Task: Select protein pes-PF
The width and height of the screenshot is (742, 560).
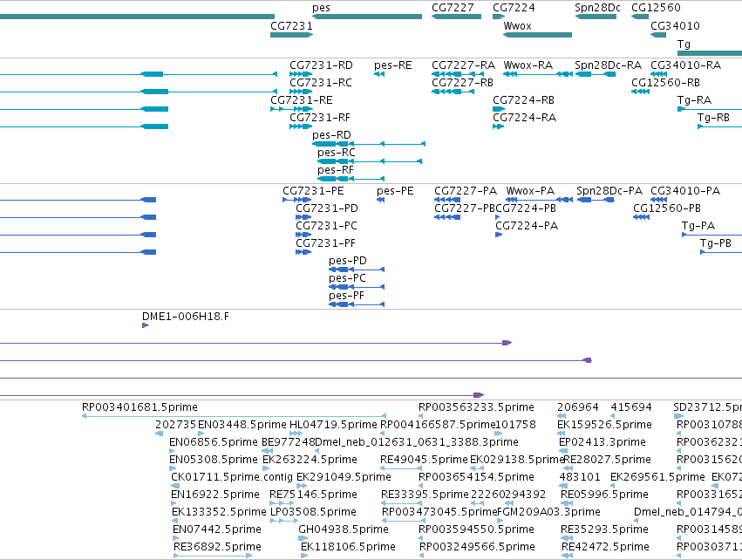Action: [x=357, y=304]
